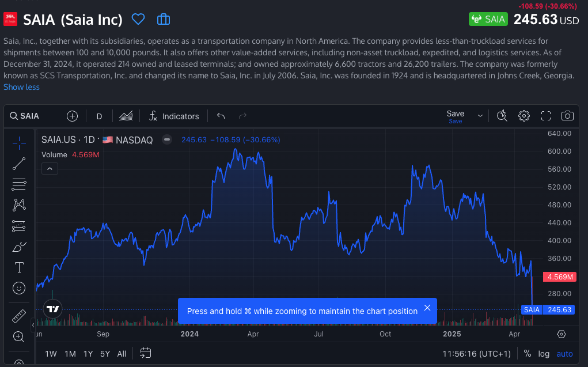Dismiss the zoom tip notification
The width and height of the screenshot is (588, 367).
click(427, 308)
